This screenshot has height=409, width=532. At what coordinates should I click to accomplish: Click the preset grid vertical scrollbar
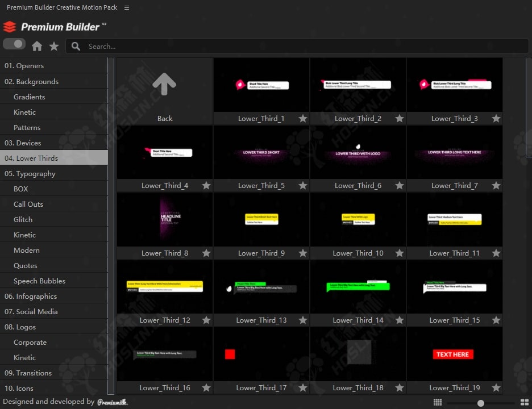[x=529, y=107]
